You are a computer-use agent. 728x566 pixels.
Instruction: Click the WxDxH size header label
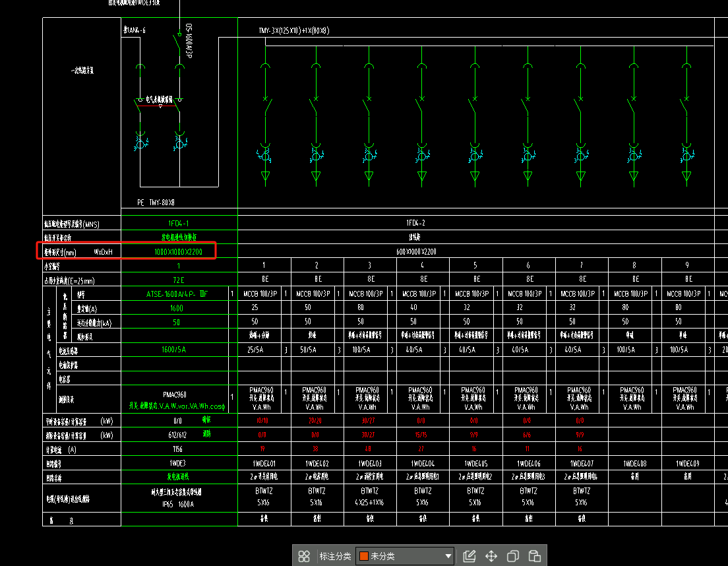click(103, 252)
